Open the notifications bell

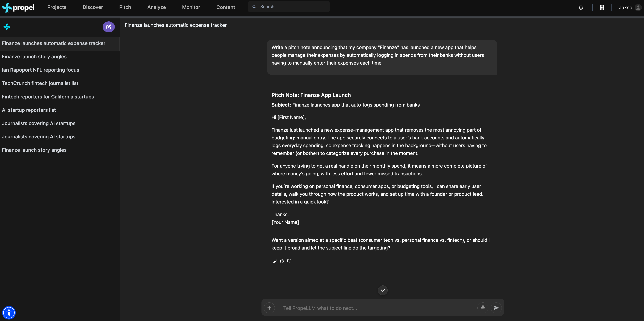tap(581, 7)
